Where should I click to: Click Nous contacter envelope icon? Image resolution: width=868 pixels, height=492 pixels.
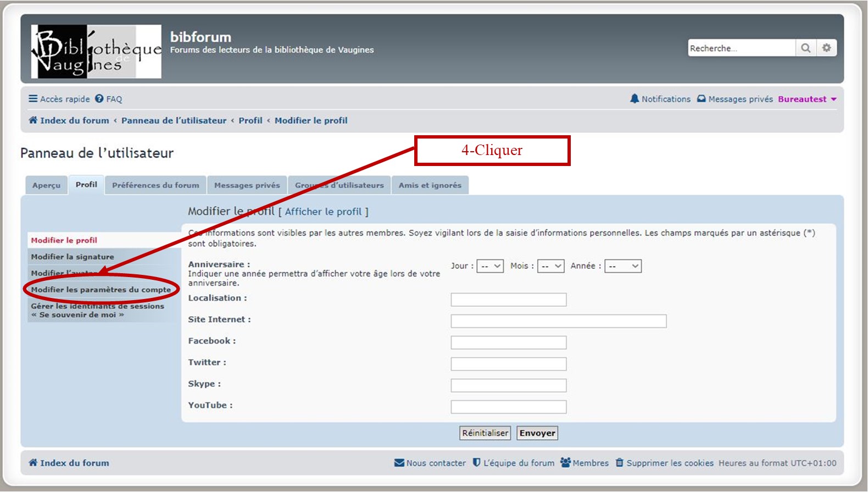[x=399, y=463]
